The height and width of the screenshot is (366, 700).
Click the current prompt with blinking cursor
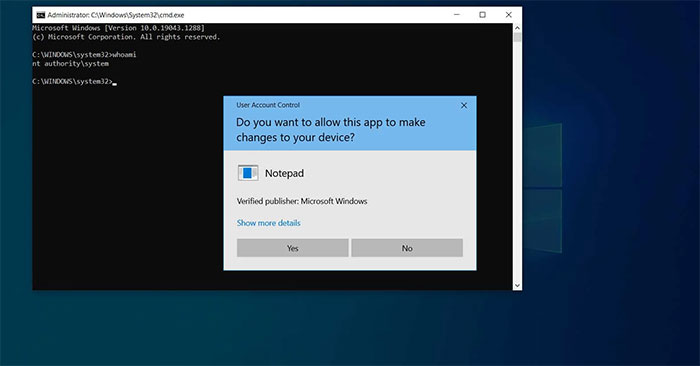(x=75, y=82)
